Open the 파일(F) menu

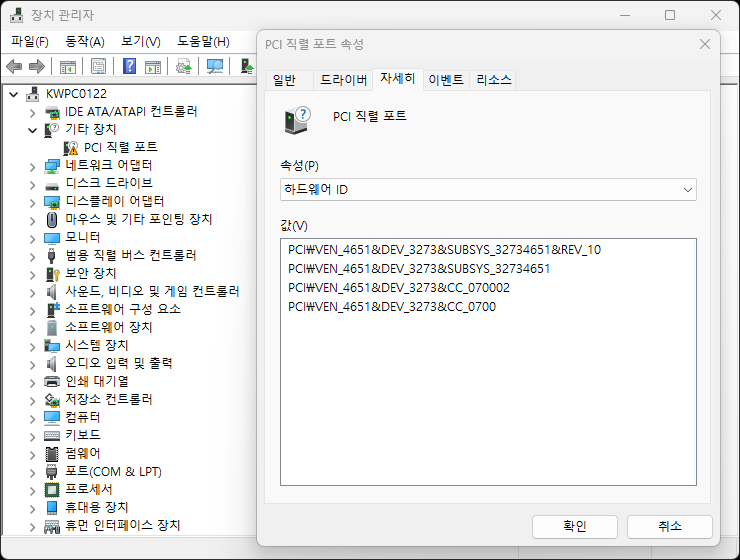point(30,42)
